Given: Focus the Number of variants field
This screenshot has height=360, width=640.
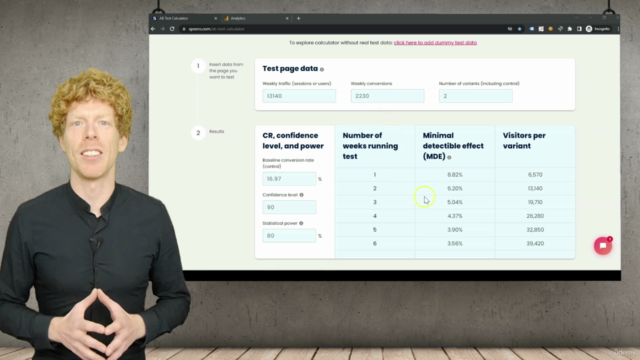Looking at the screenshot, I should (x=476, y=96).
